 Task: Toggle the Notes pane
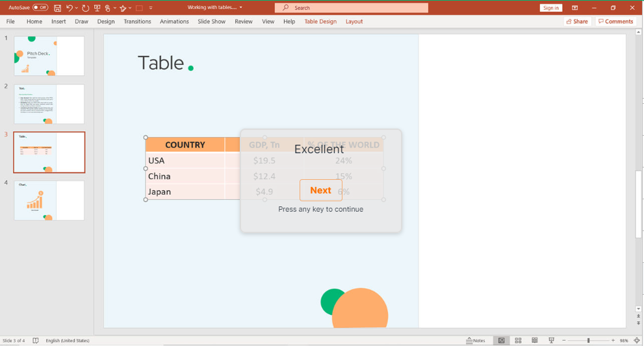(476, 340)
